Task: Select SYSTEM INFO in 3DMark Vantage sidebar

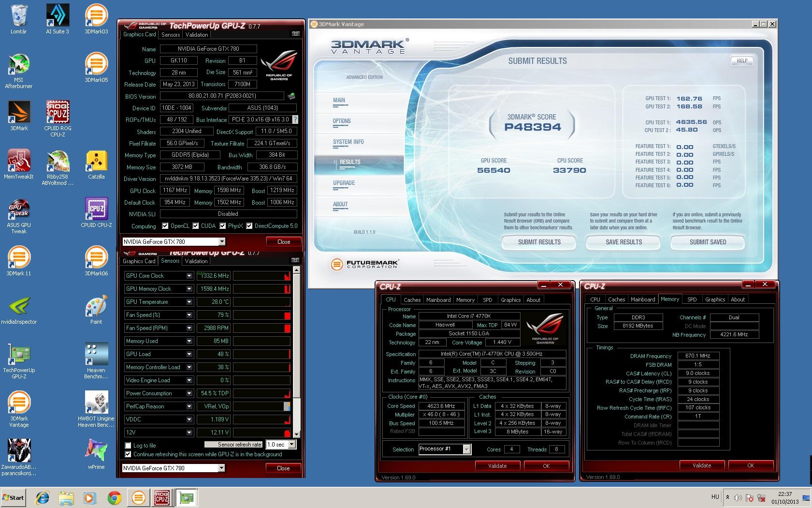Action: pyautogui.click(x=348, y=142)
